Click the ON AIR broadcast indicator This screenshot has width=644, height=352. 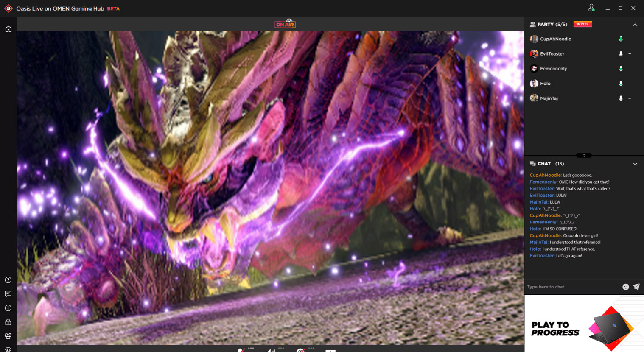point(285,23)
